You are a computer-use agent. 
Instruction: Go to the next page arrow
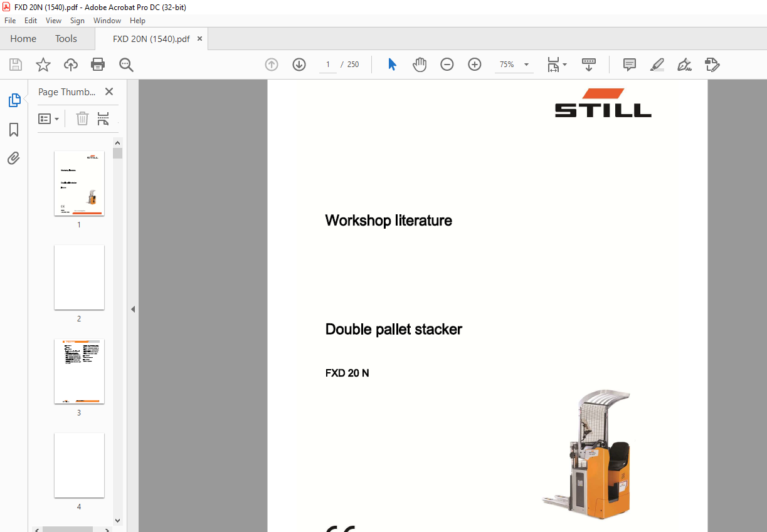[x=299, y=65]
